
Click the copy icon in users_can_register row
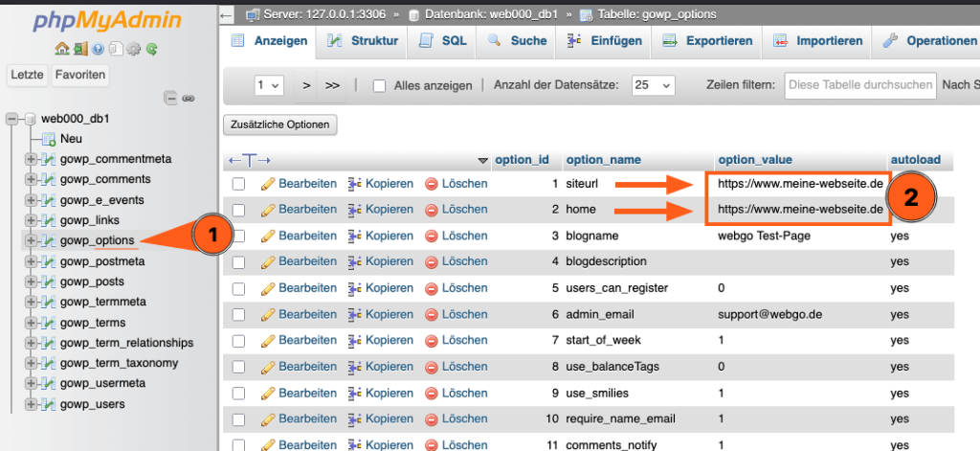point(355,288)
